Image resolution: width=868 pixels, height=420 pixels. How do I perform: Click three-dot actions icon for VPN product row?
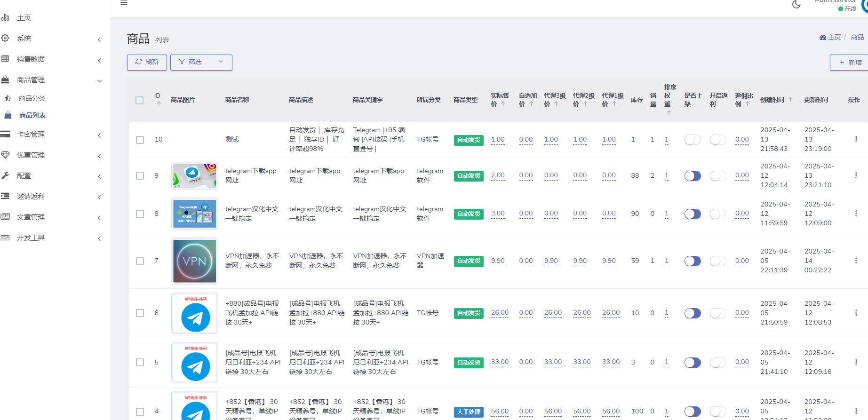coord(856,261)
